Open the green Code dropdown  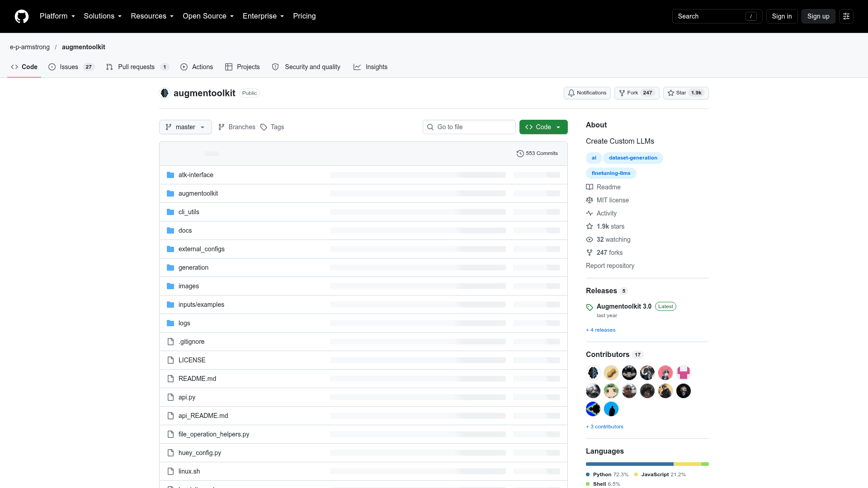pyautogui.click(x=543, y=127)
